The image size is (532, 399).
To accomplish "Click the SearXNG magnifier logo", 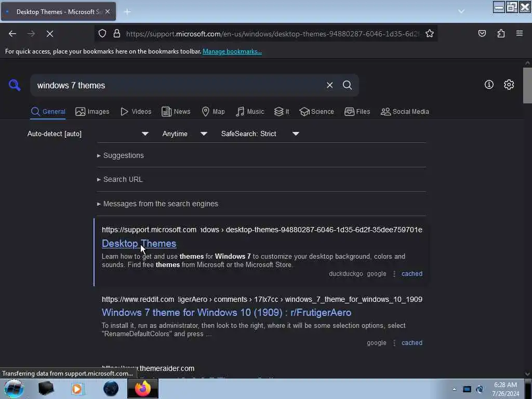I will click(15, 85).
